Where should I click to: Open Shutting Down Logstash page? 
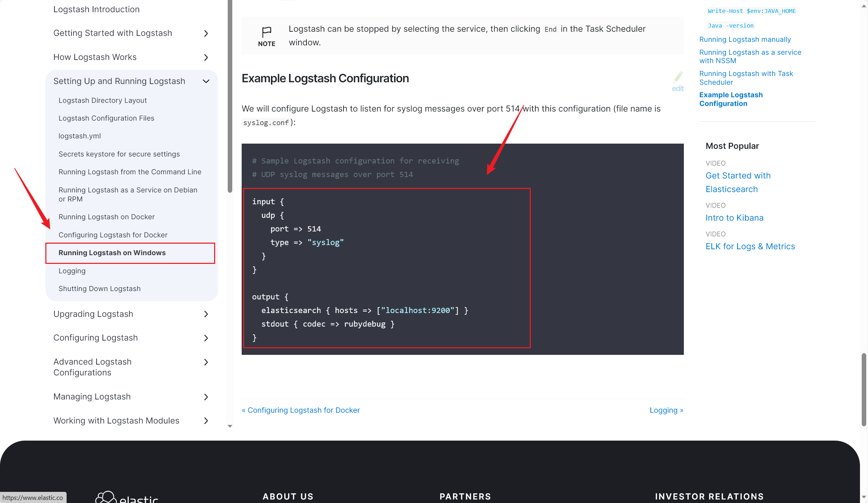coord(99,289)
